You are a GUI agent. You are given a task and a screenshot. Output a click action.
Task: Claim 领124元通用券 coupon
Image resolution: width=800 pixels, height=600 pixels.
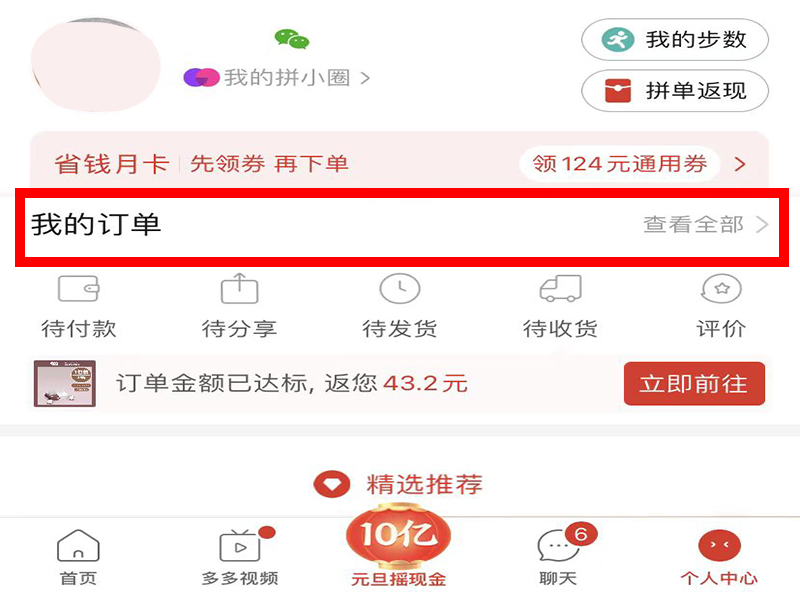pyautogui.click(x=619, y=164)
